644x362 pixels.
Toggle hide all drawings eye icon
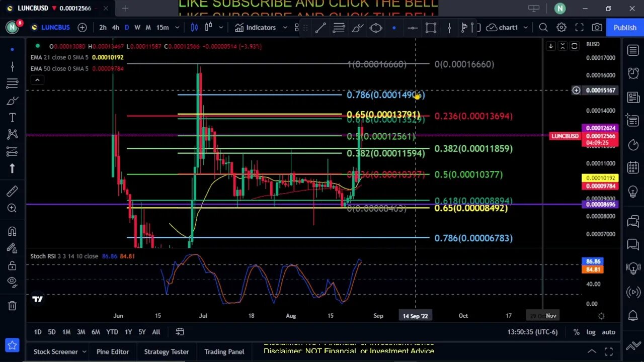[13, 282]
